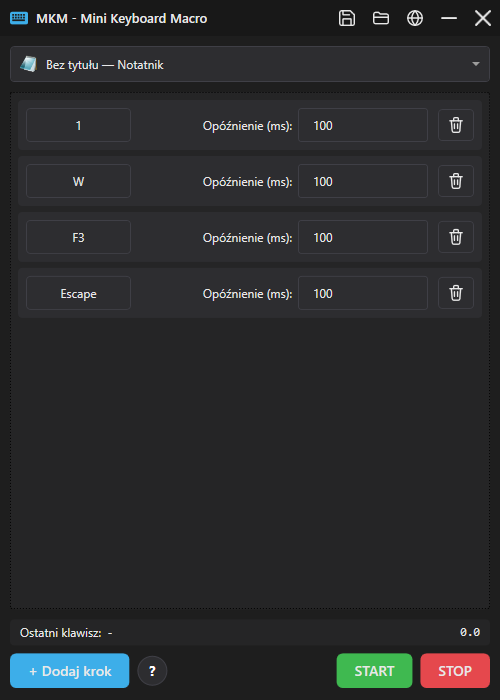Delete the Escape key step
Screen dimensions: 500x700
click(456, 293)
